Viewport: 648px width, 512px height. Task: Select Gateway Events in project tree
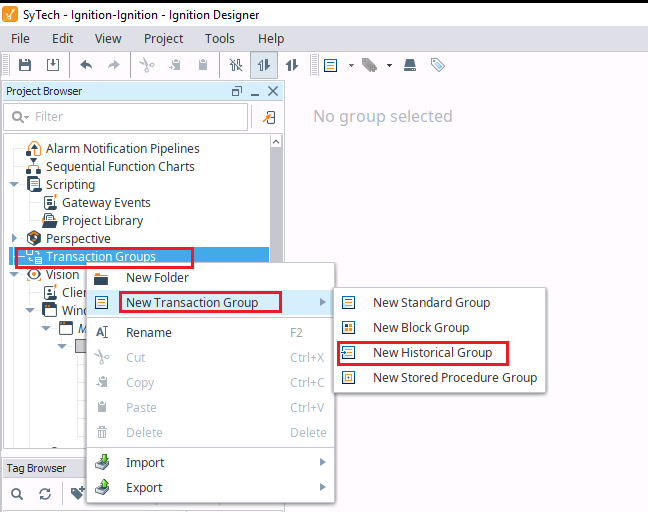(106, 202)
